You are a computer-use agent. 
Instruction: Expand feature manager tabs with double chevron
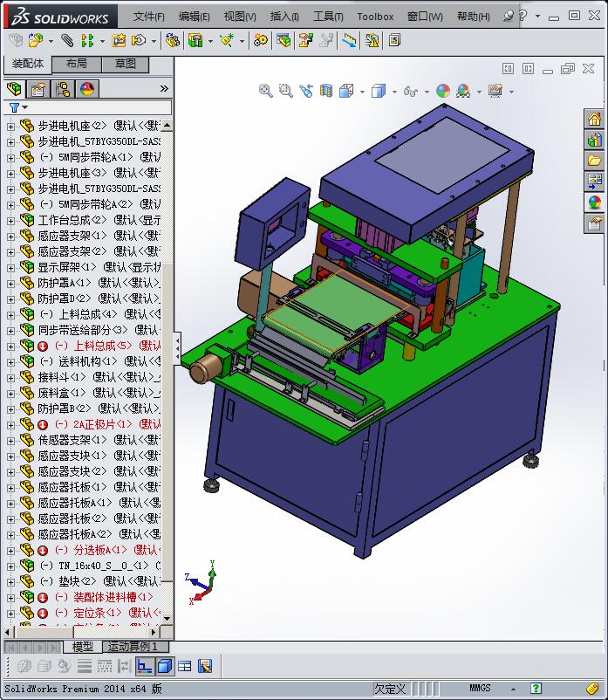(x=164, y=88)
